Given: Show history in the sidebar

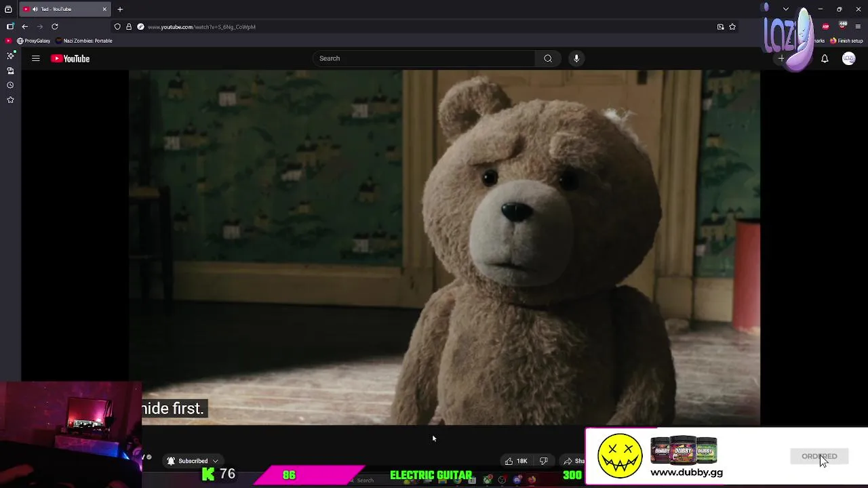Looking at the screenshot, I should point(10,85).
